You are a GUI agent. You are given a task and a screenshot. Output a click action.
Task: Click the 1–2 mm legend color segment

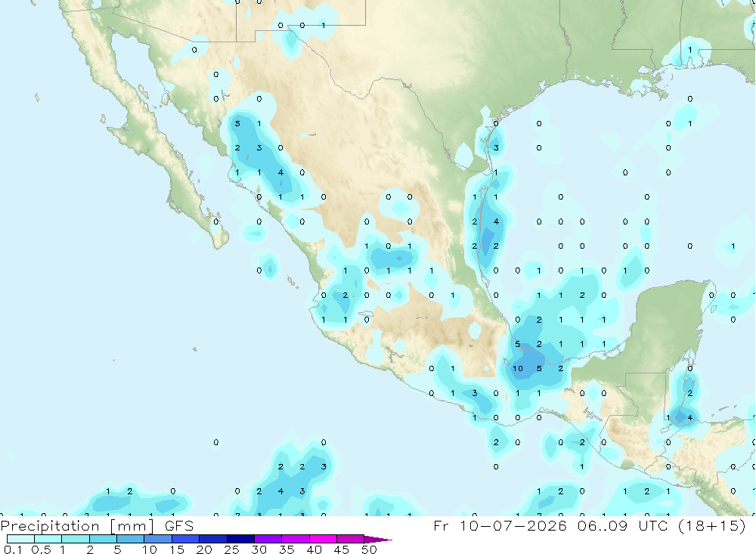[x=76, y=539]
